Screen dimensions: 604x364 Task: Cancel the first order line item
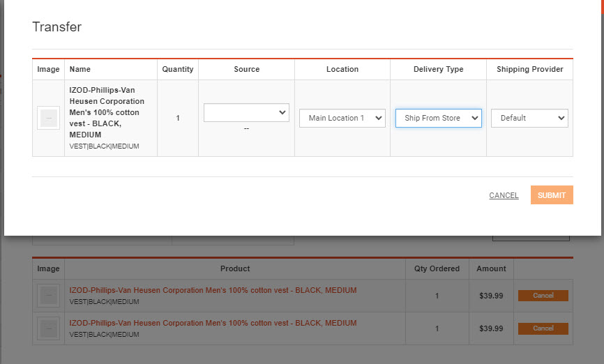[x=543, y=296]
